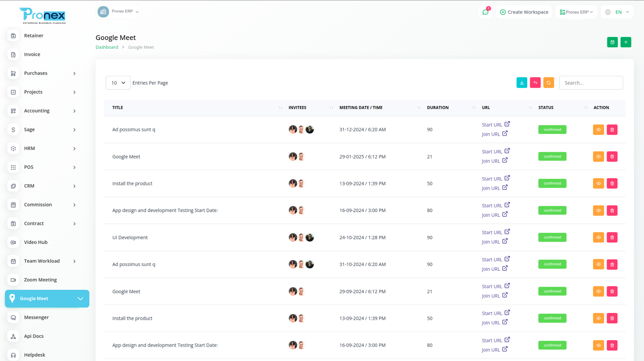Image resolution: width=644 pixels, height=361 pixels.
Task: Delete the UI Development meeting
Action: point(612,237)
